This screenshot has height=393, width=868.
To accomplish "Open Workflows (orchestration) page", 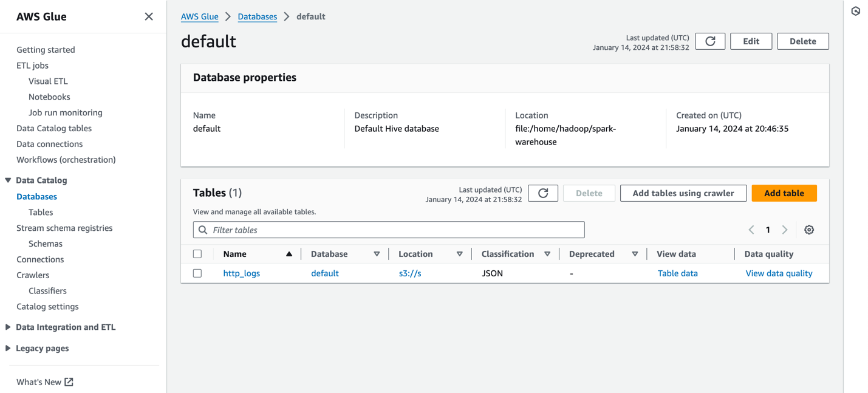I will [x=66, y=160].
